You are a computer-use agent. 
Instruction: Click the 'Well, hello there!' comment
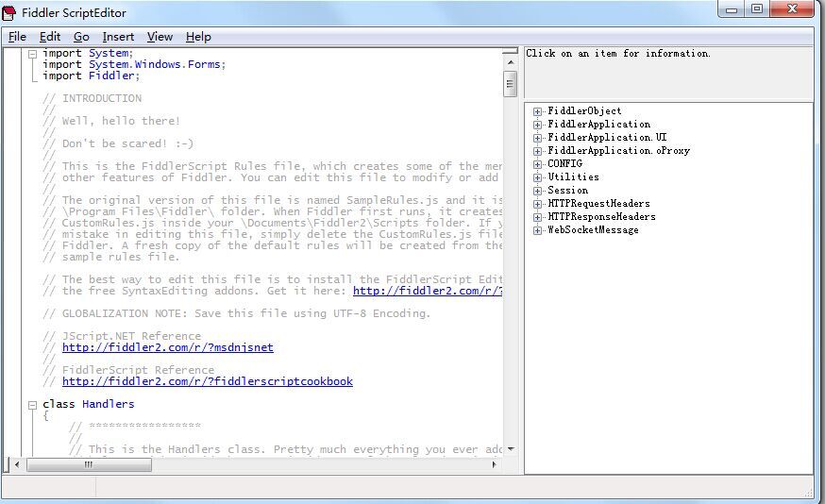tap(111, 121)
